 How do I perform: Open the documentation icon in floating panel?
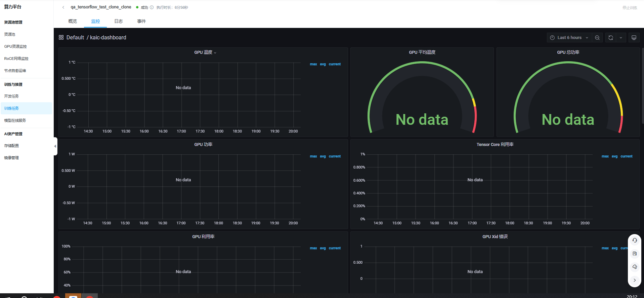(634, 254)
